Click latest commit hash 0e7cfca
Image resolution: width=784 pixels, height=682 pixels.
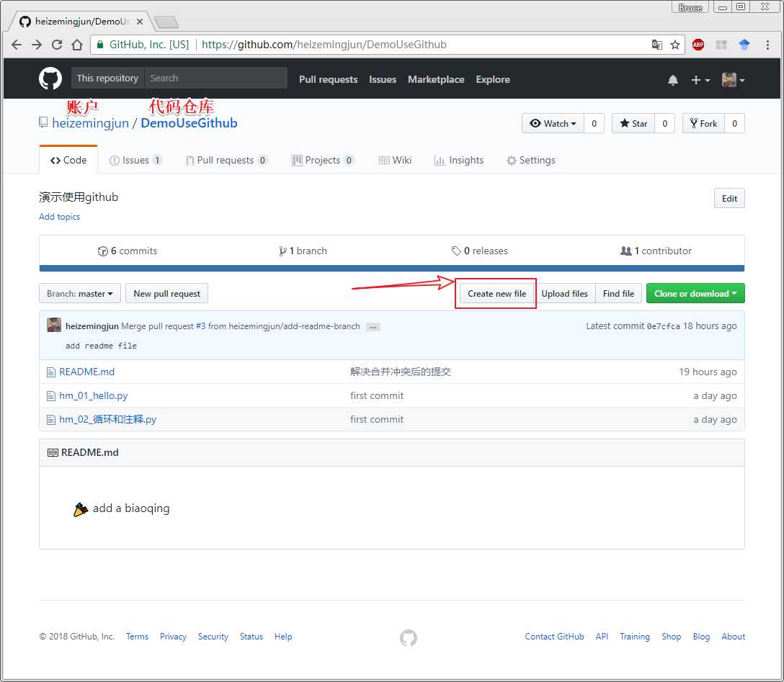click(x=664, y=326)
